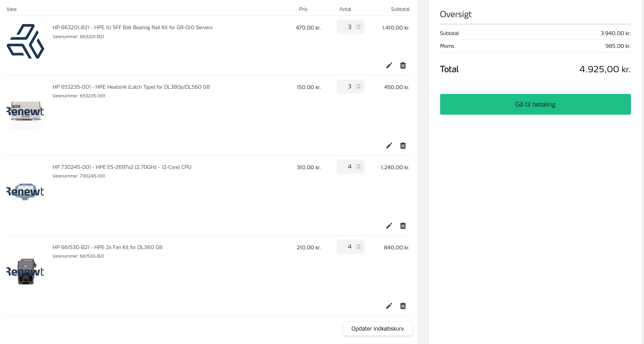Open the HP 661530-B21 Fan Kit link
644x344 pixels.
[x=107, y=247]
